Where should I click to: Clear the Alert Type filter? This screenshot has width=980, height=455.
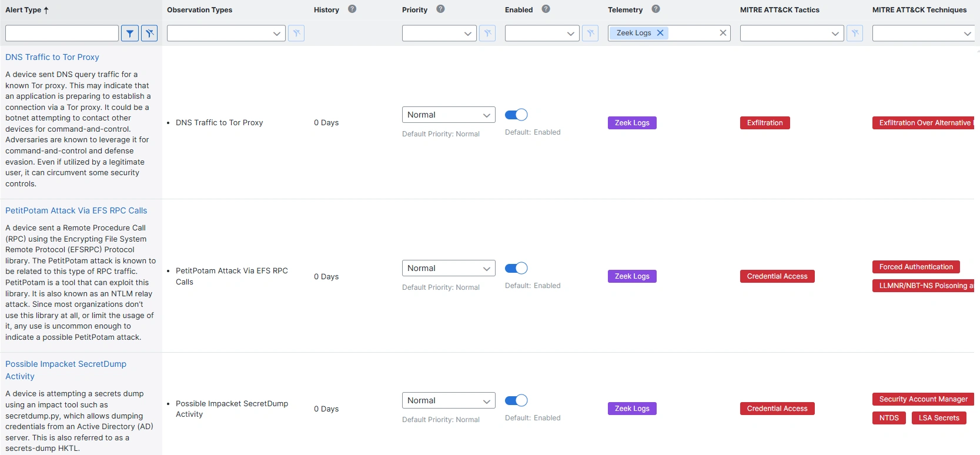[150, 34]
